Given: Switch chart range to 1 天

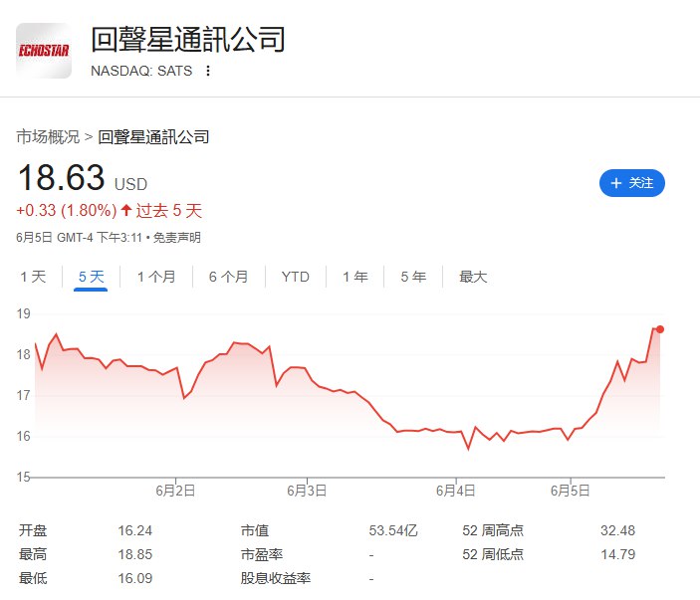Looking at the screenshot, I should 33,277.
